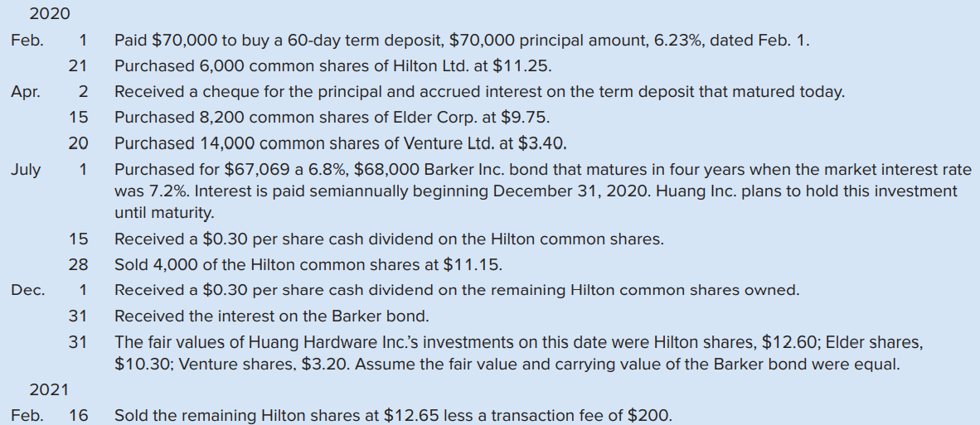Click the 'July' month label
The height and width of the screenshot is (425, 980).
[25, 170]
